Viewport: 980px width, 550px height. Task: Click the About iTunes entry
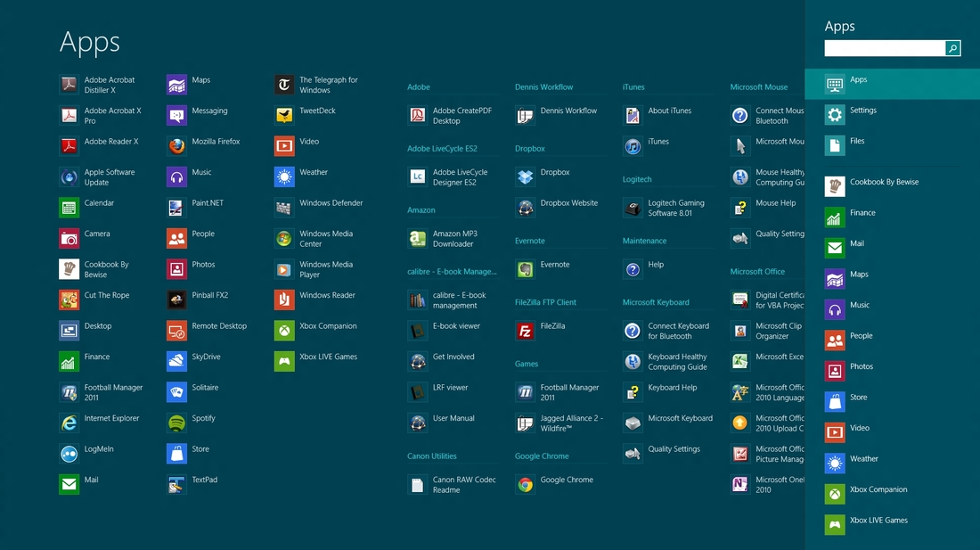coord(658,115)
